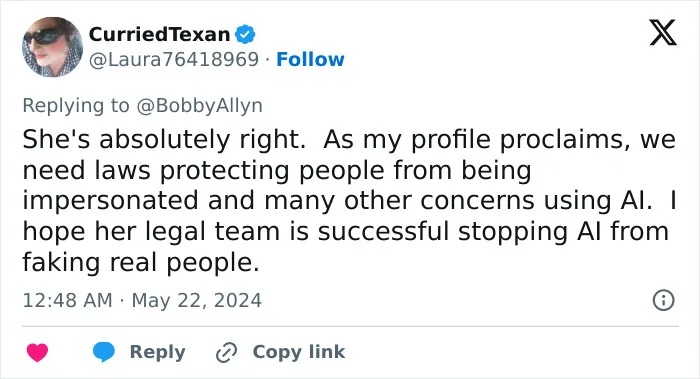Open CurriedTexan's profile avatar photo

[x=52, y=47]
